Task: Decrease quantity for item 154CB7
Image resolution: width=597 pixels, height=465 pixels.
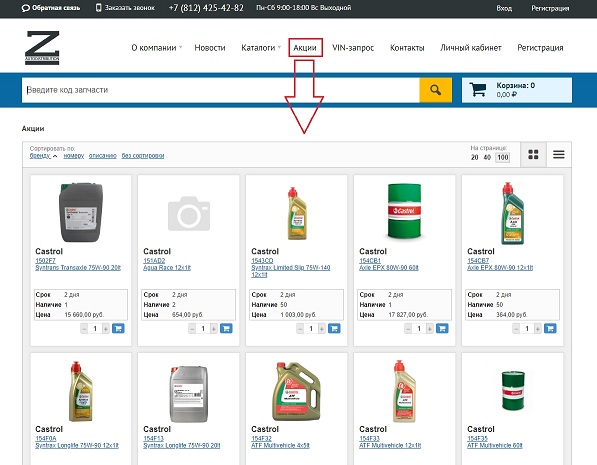Action: (516, 328)
